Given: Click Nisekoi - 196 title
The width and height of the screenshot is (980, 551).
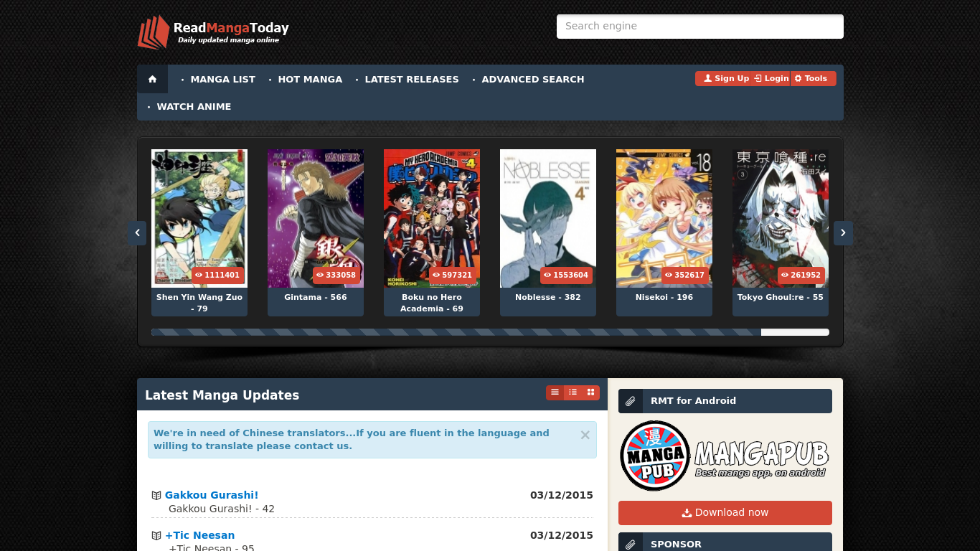Looking at the screenshot, I should [664, 297].
